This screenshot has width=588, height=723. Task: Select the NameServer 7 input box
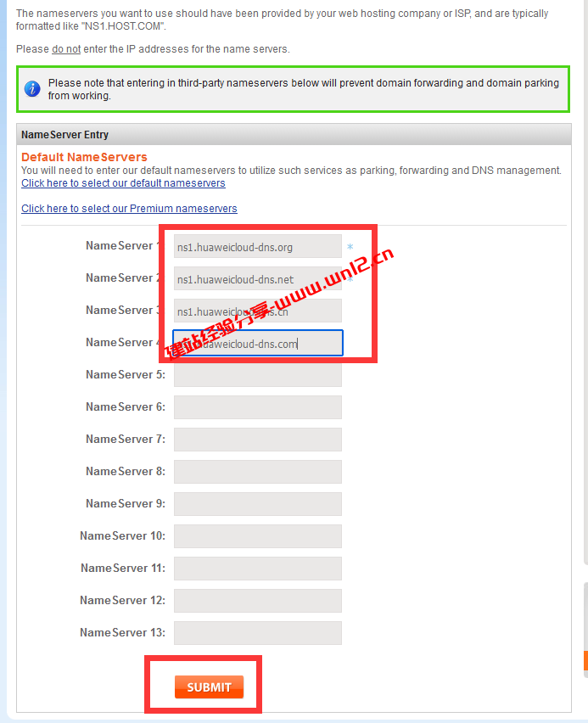click(x=257, y=440)
